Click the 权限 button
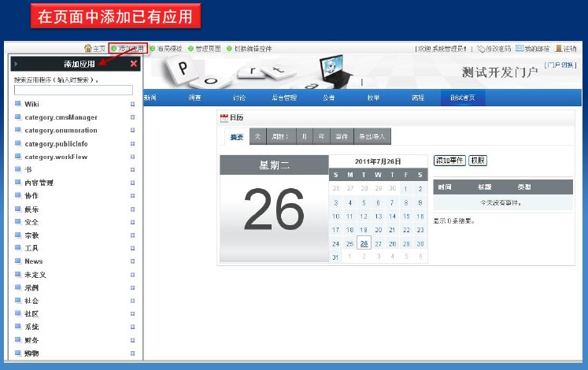 478,161
